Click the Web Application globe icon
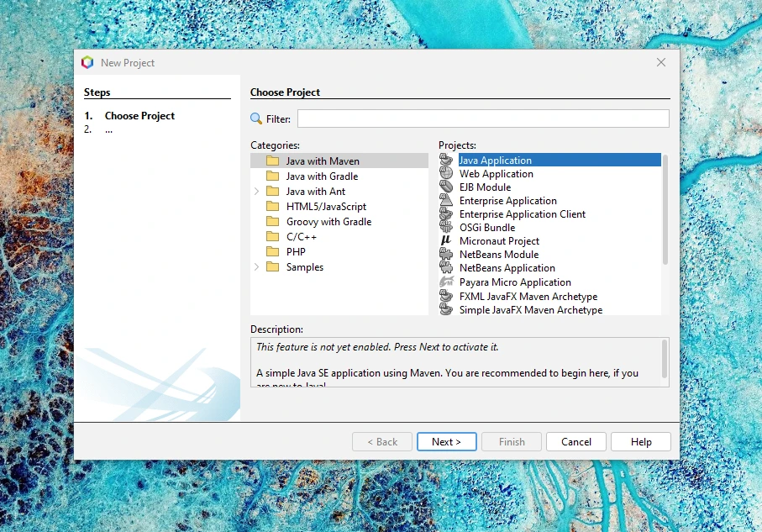Viewport: 762px width, 532px height. tap(446, 173)
